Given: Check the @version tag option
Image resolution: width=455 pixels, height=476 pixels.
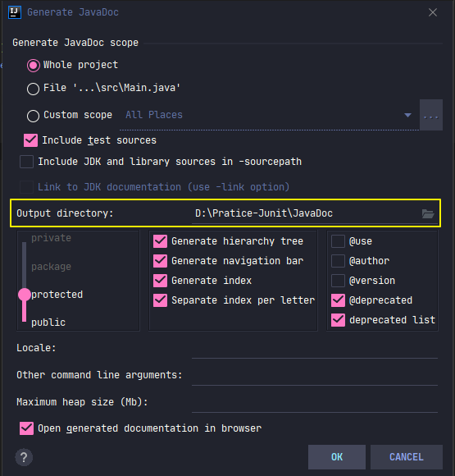Looking at the screenshot, I should tap(338, 281).
